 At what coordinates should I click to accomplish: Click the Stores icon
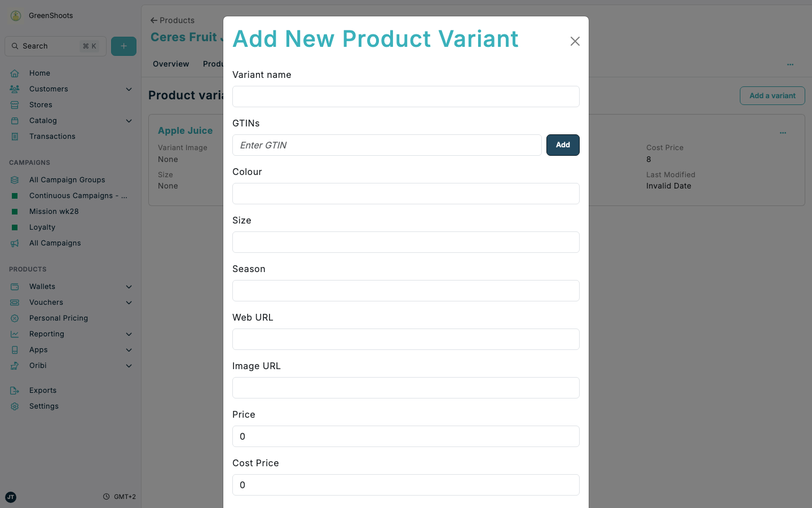tap(15, 104)
